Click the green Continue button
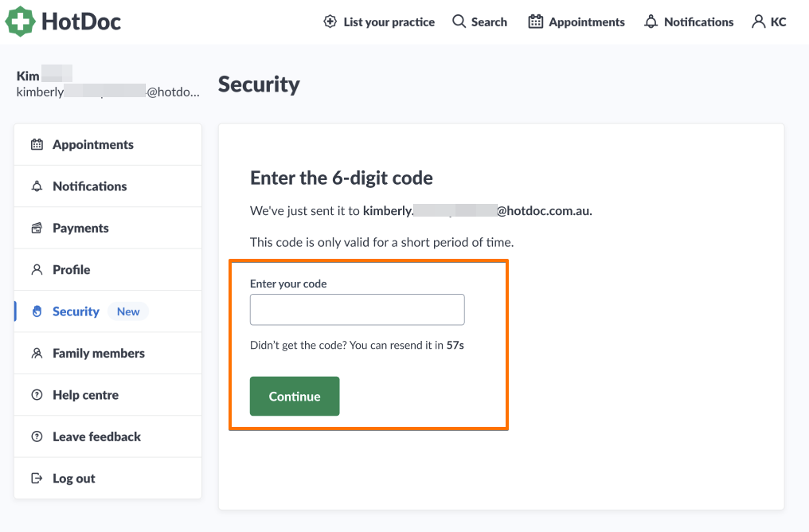 point(295,397)
